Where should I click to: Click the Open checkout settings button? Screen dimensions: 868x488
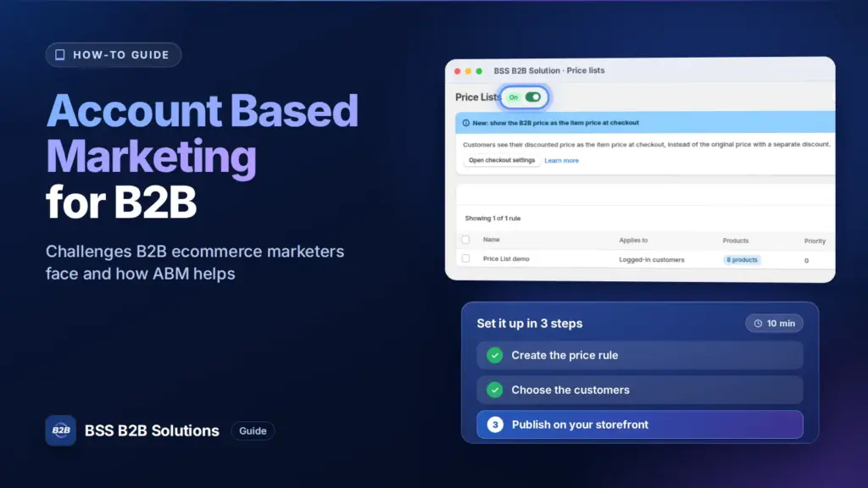[x=502, y=160]
